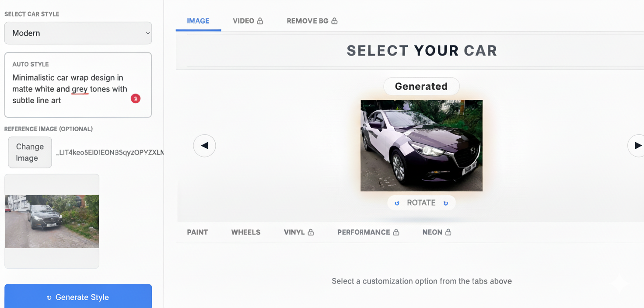Click the lock icon beside REMOVE BG
This screenshot has width=644, height=308.
point(334,21)
